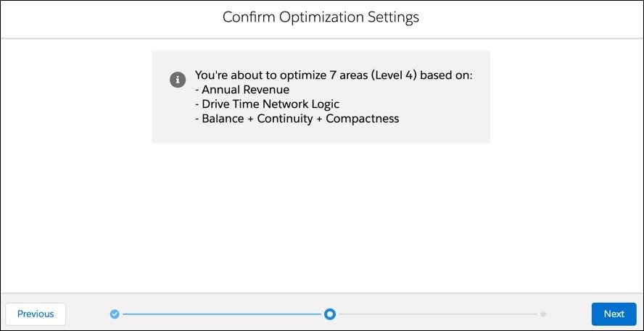Click the Confirm Optimization Settings title
This screenshot has width=644, height=331.
321,17
